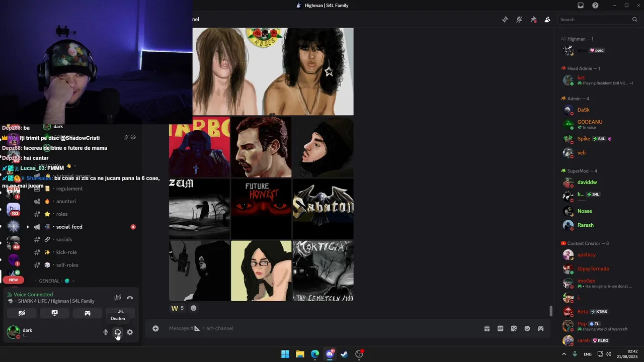Open member GipsyTornado profile
This screenshot has width=644, height=362.
click(598, 269)
